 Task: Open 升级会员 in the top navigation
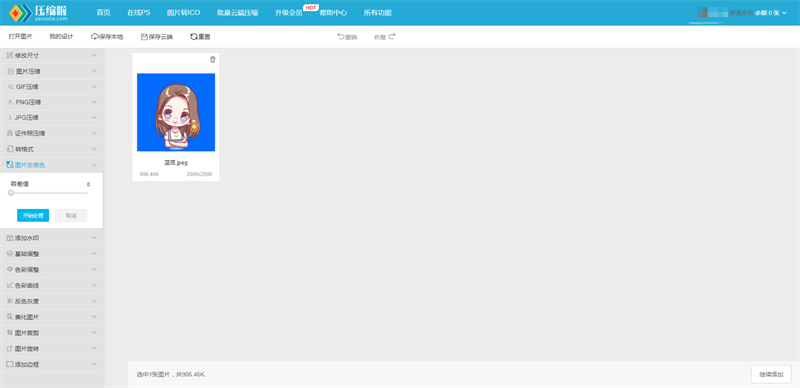tap(289, 13)
